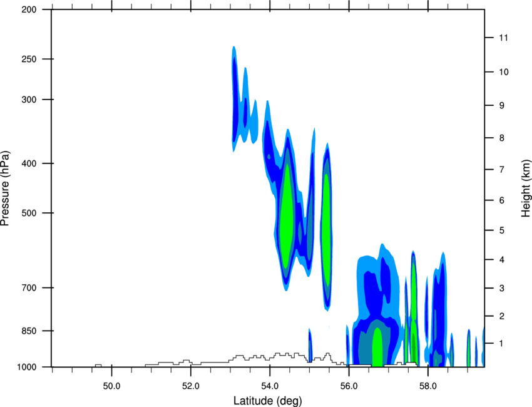532x407 pixels.
Task: Pick the 7 km height label
Action: click(x=502, y=170)
